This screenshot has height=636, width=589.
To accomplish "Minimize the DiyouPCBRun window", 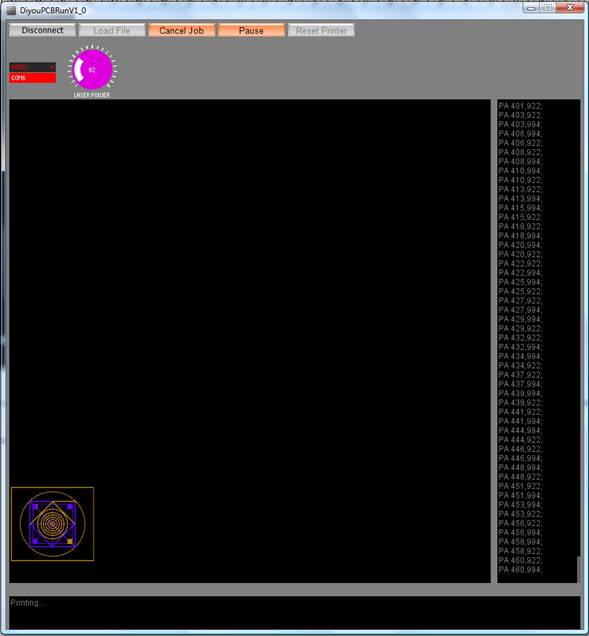I will pyautogui.click(x=531, y=8).
